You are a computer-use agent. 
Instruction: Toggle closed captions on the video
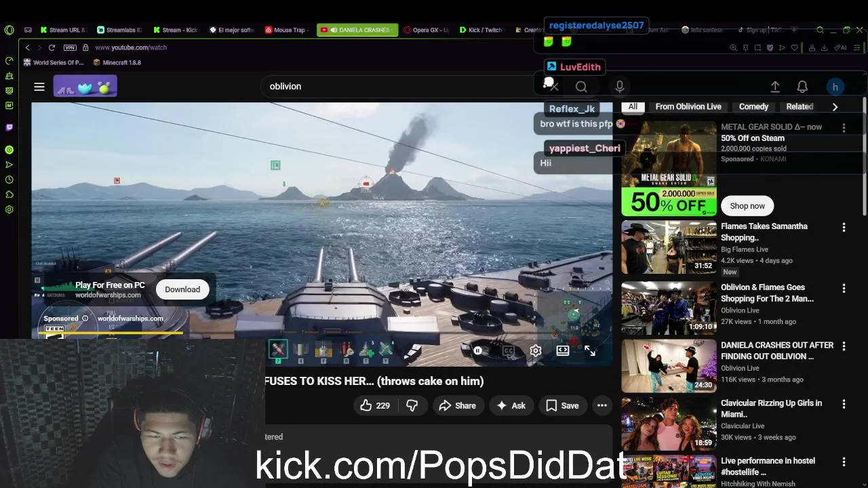508,350
